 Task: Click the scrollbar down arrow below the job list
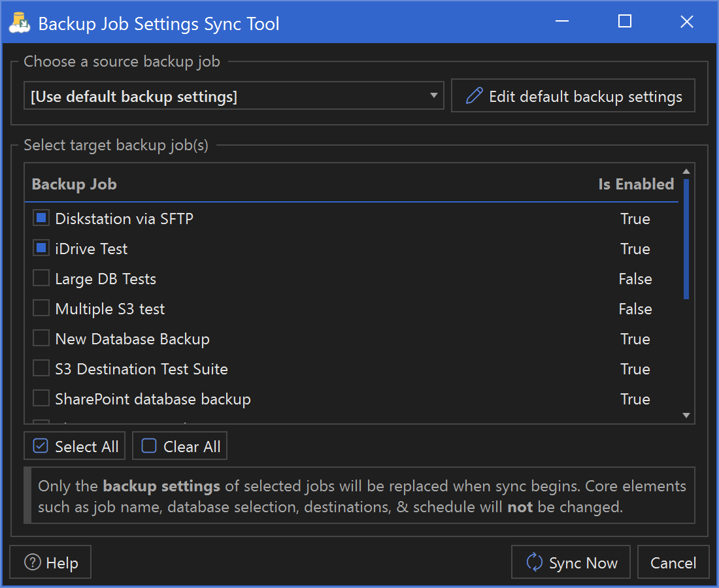point(686,415)
